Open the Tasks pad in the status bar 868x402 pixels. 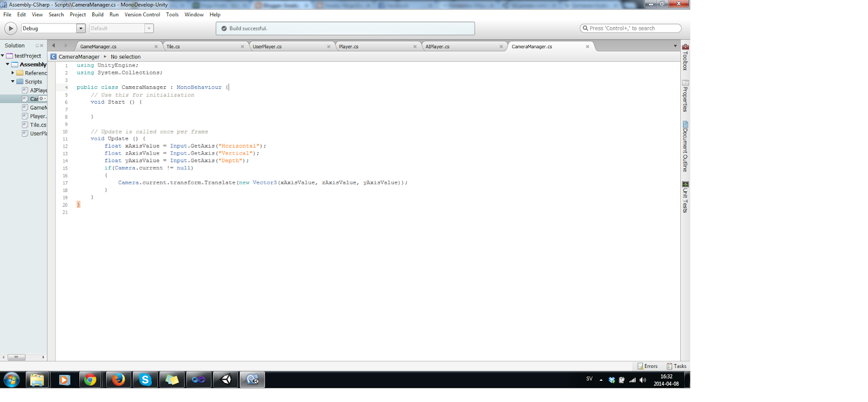pyautogui.click(x=676, y=366)
